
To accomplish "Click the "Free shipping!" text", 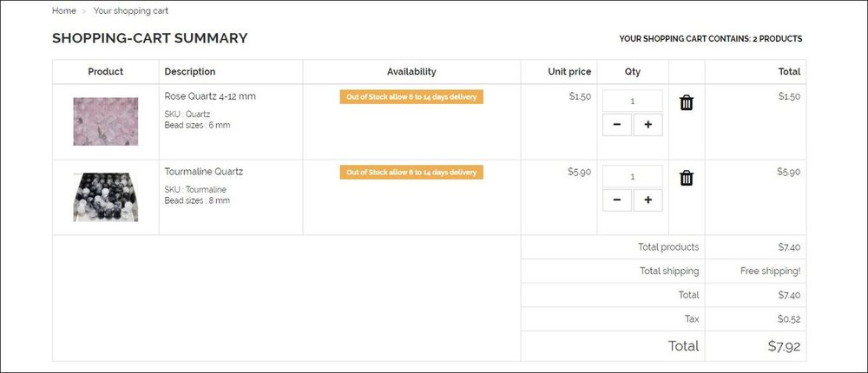I will [x=770, y=272].
